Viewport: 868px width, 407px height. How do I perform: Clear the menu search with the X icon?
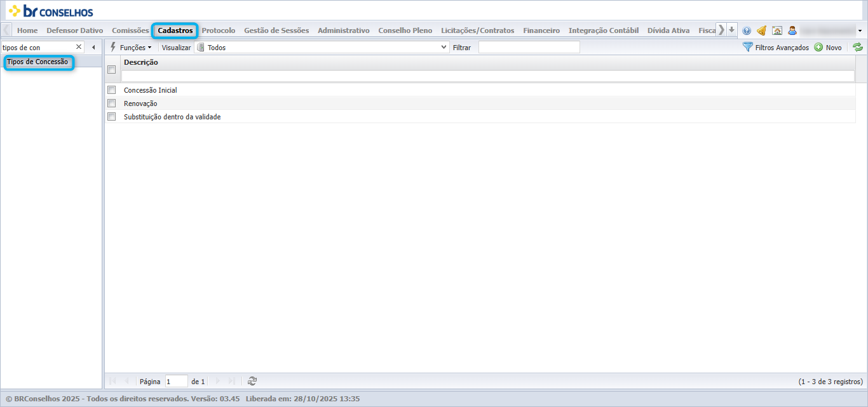pyautogui.click(x=79, y=47)
